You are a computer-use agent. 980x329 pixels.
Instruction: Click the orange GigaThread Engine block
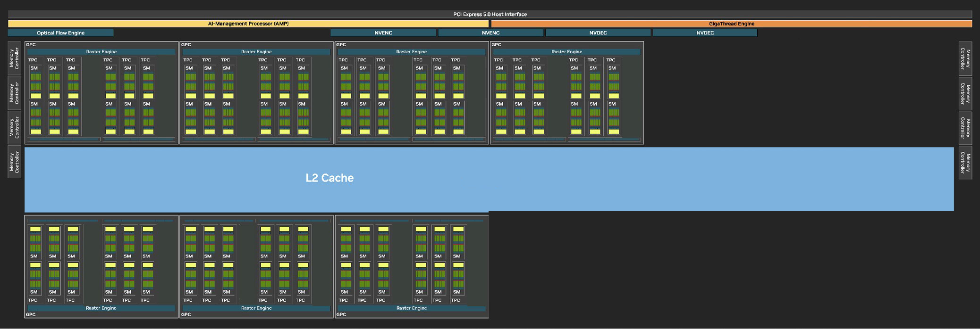tap(732, 24)
